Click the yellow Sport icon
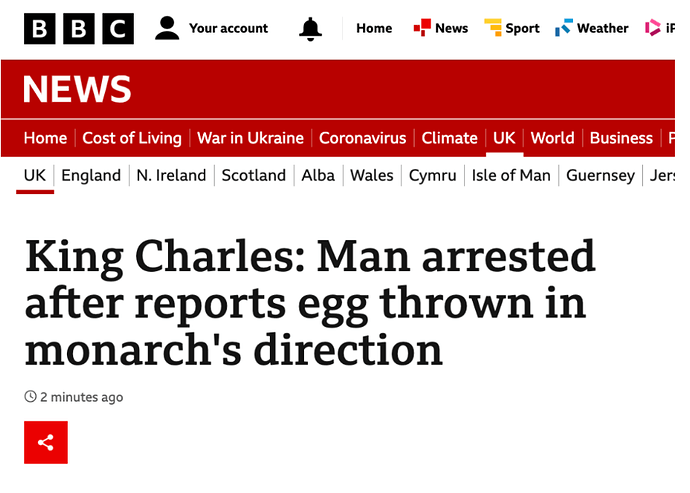 493,27
